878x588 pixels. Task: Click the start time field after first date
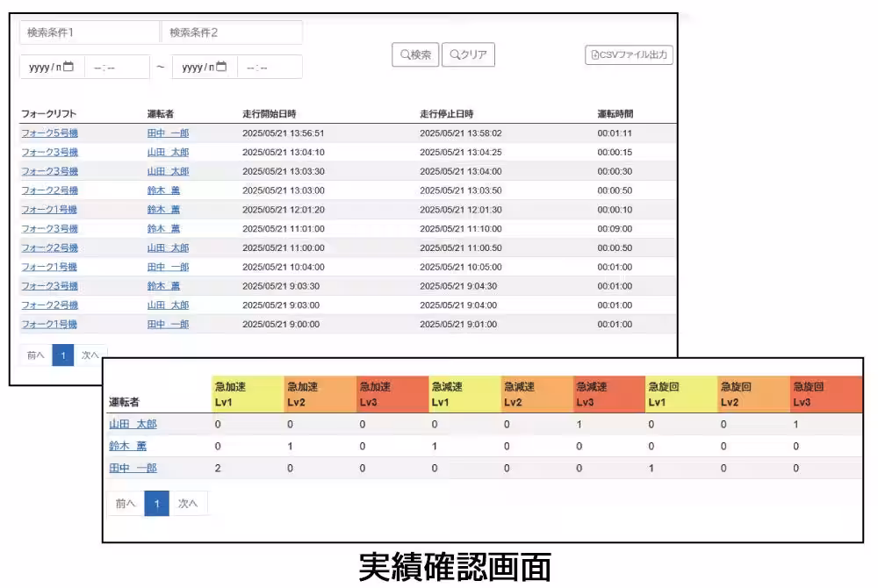(117, 67)
